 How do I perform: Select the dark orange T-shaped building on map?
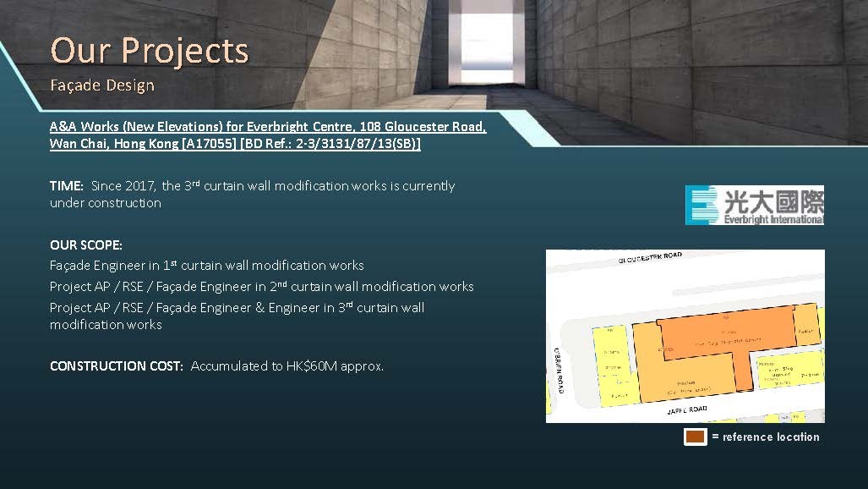(x=727, y=335)
